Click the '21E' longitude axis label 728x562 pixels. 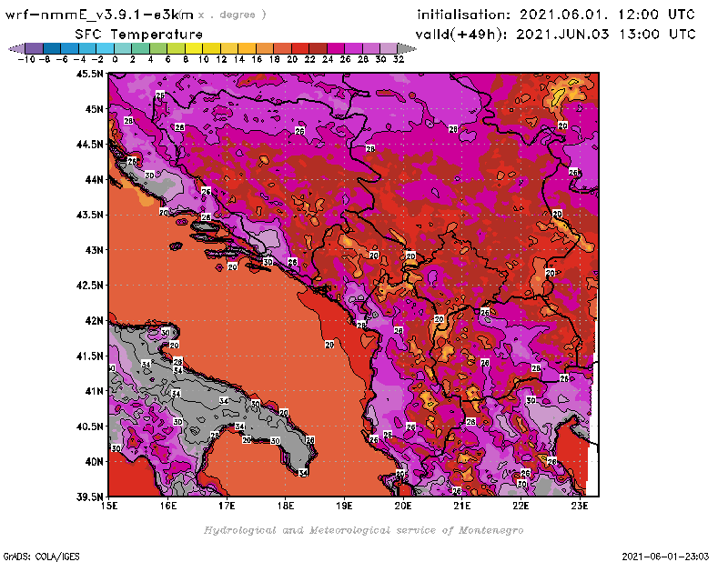[462, 506]
